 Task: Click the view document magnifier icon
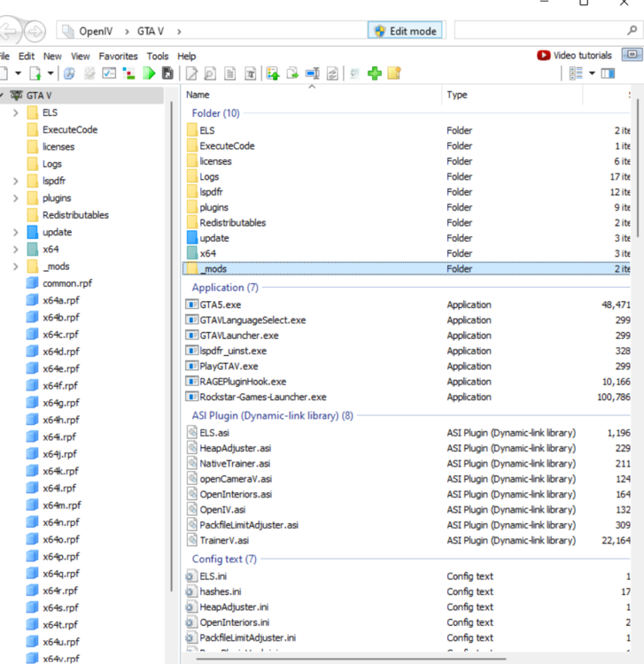pyautogui.click(x=210, y=73)
